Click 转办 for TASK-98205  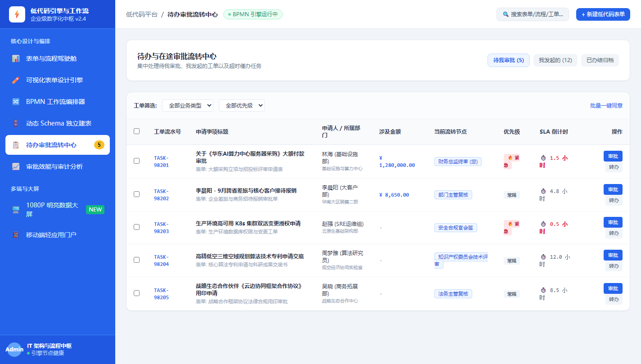(x=614, y=299)
